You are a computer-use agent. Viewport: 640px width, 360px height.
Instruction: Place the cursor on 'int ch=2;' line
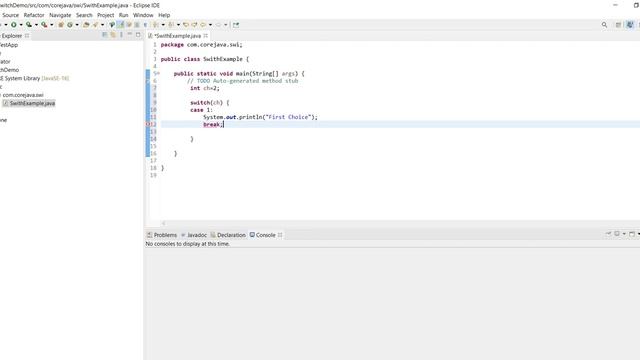tap(204, 88)
